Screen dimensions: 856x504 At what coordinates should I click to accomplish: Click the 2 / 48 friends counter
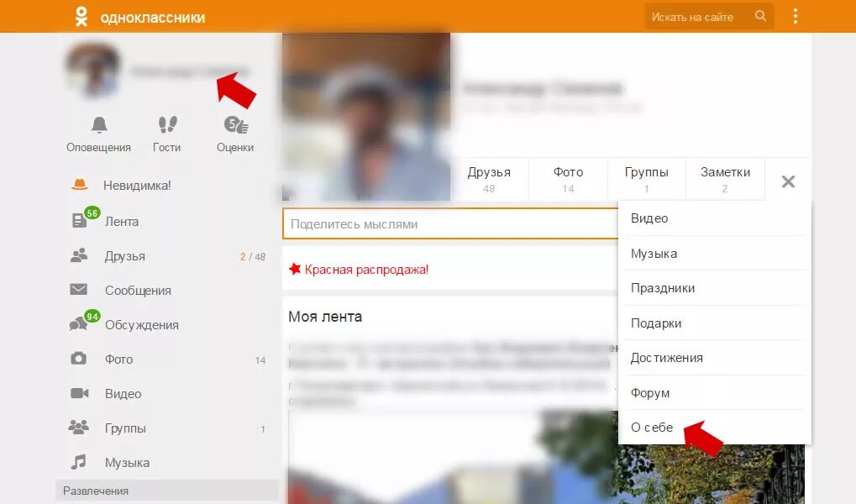pos(253,257)
